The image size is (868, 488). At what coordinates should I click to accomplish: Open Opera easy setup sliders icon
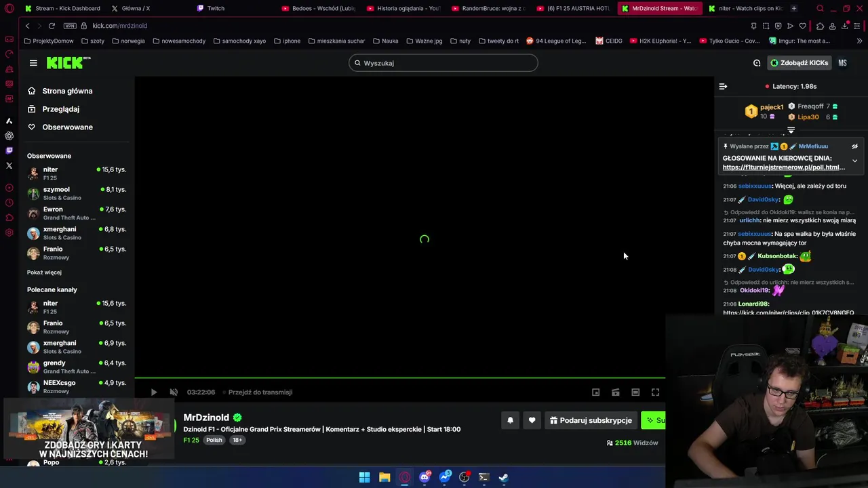point(858,26)
